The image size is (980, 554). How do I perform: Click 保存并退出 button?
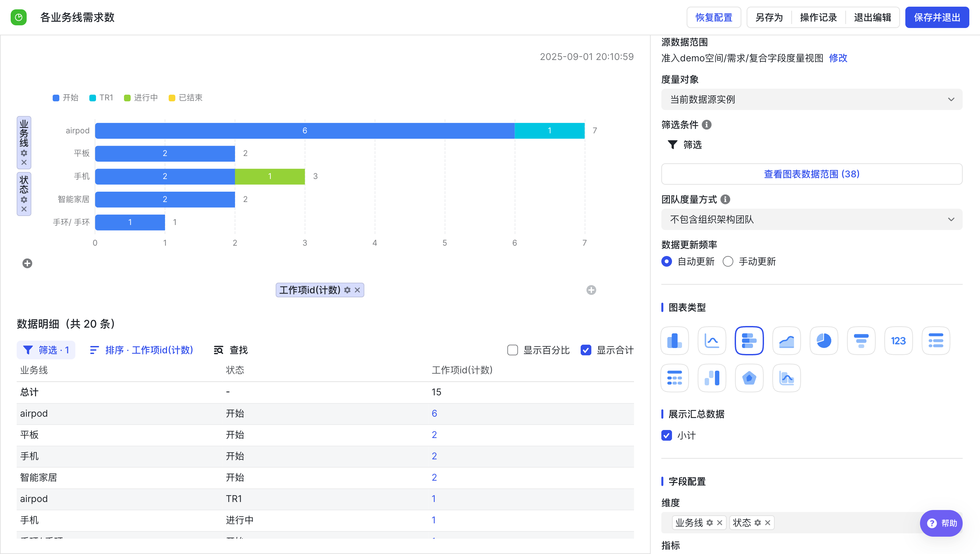pyautogui.click(x=937, y=18)
